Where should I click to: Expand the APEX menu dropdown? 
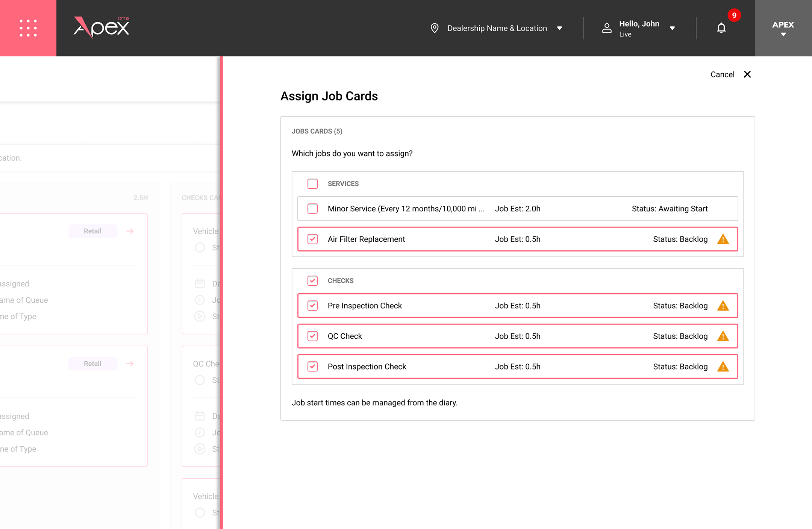click(x=783, y=34)
